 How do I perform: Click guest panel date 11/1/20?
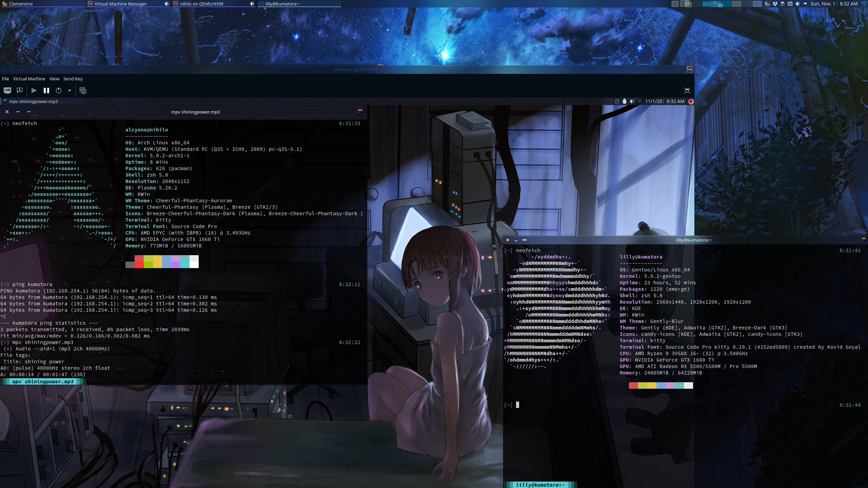[x=653, y=101]
